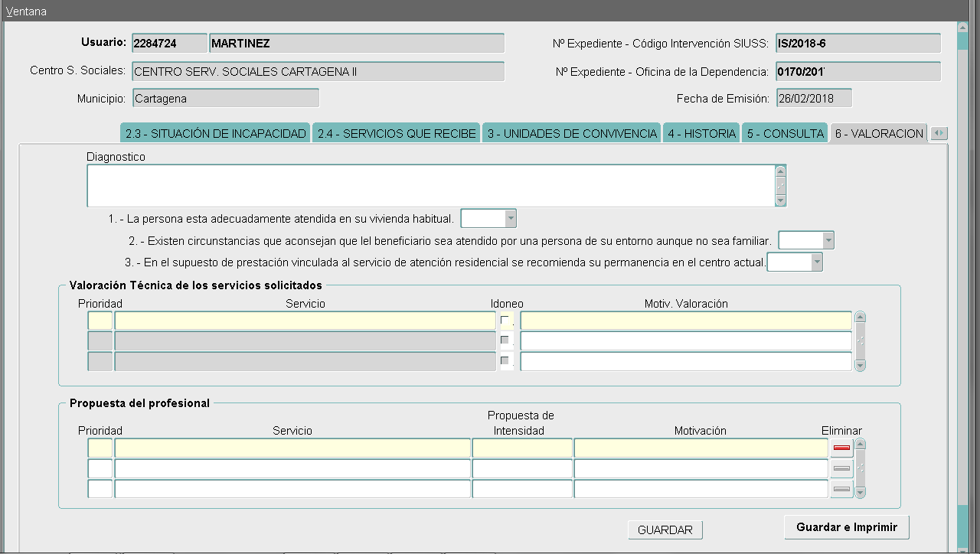Click the Eliminar icon in third proposal row
This screenshot has height=554, width=980.
(841, 489)
